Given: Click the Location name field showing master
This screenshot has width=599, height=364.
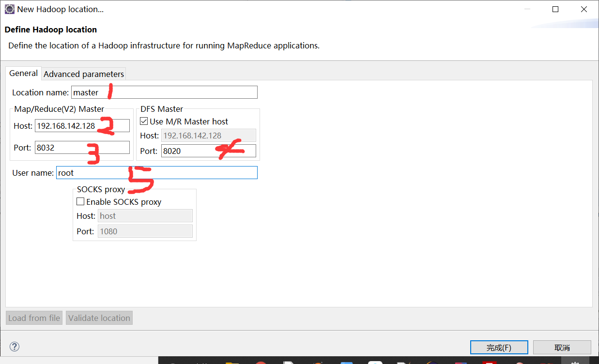Looking at the screenshot, I should (x=164, y=92).
